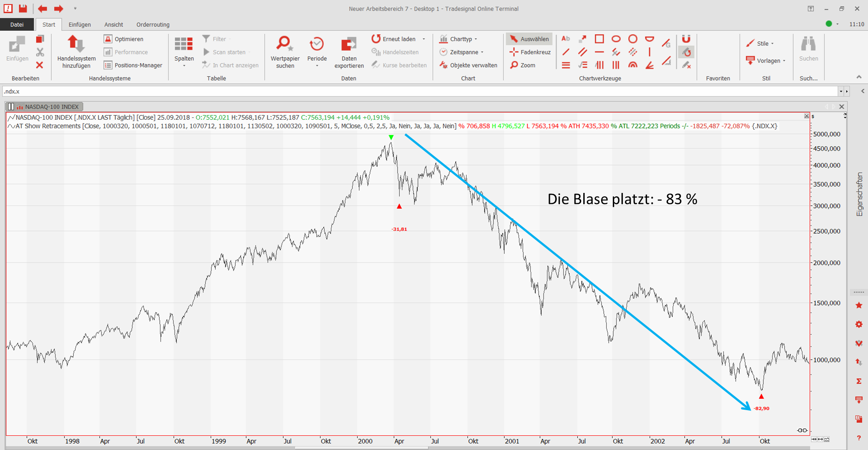The image size is (868, 450).
Task: Select the rectangle drawing tool
Action: pyautogui.click(x=599, y=39)
